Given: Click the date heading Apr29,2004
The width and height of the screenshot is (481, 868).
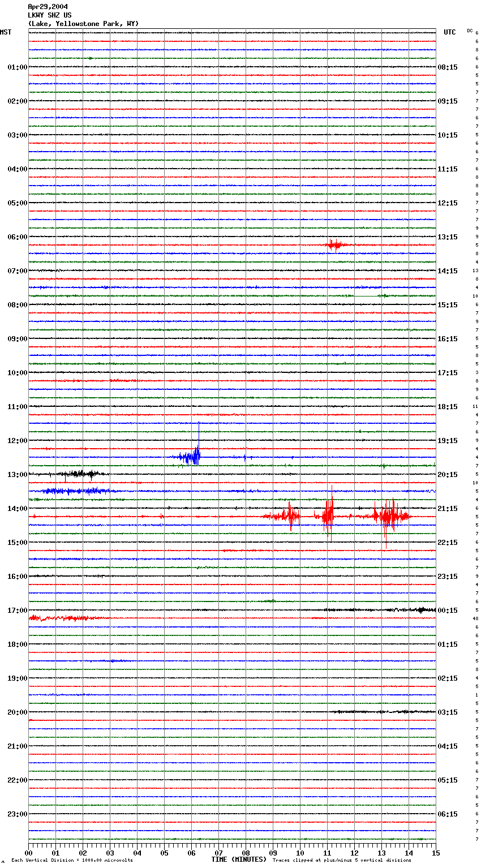Looking at the screenshot, I should pos(47,7).
